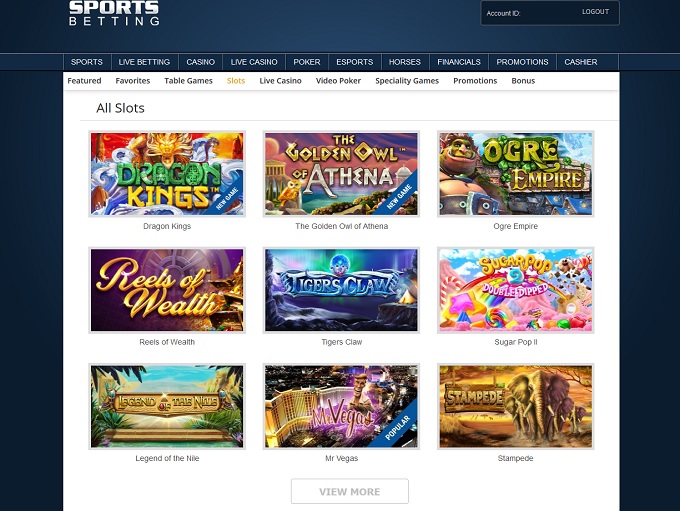Screen dimensions: 680x511
Task: Open the Favorites tab
Action: click(x=133, y=81)
